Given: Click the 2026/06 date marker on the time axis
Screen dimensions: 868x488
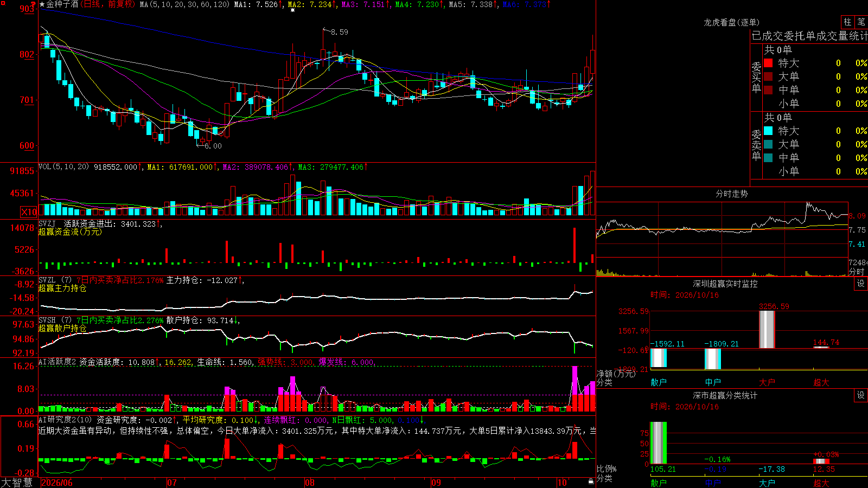Looking at the screenshot, I should [57, 483].
